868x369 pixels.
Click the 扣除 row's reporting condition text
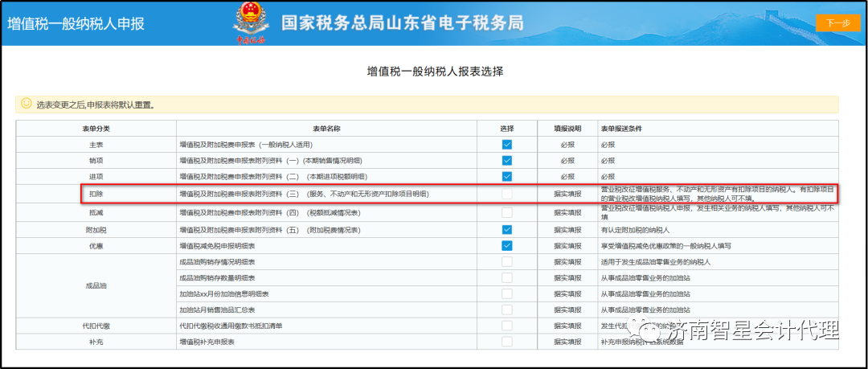pyautogui.click(x=718, y=194)
